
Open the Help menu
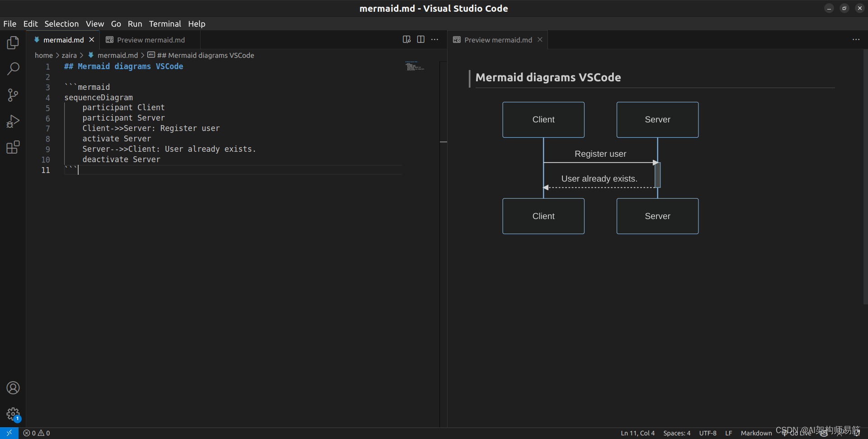pos(197,24)
